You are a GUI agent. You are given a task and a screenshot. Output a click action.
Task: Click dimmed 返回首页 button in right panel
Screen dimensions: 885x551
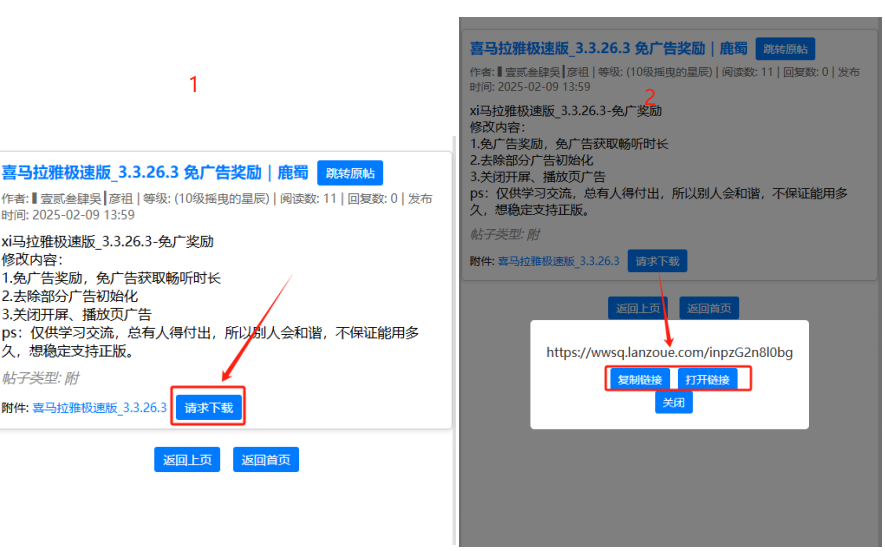709,308
